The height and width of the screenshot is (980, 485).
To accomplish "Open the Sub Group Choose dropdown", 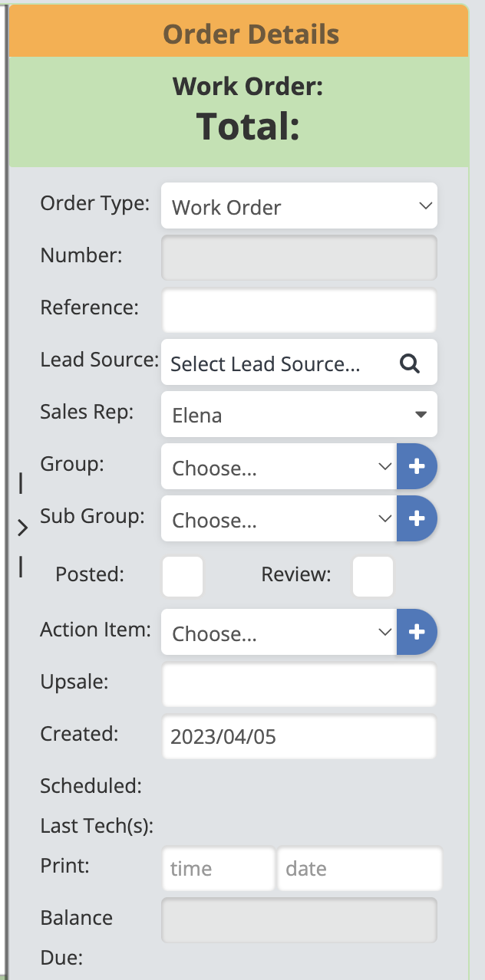I will pyautogui.click(x=279, y=519).
